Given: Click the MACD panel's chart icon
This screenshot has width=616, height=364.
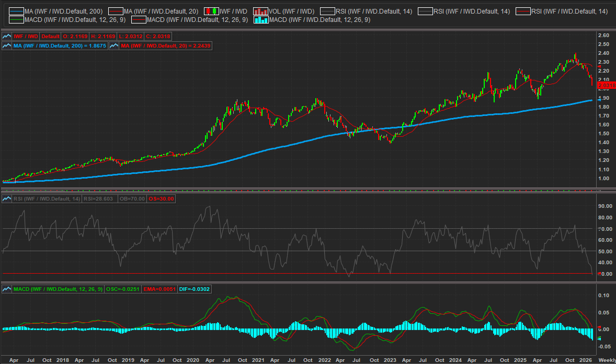Looking at the screenshot, I should 7,289.
